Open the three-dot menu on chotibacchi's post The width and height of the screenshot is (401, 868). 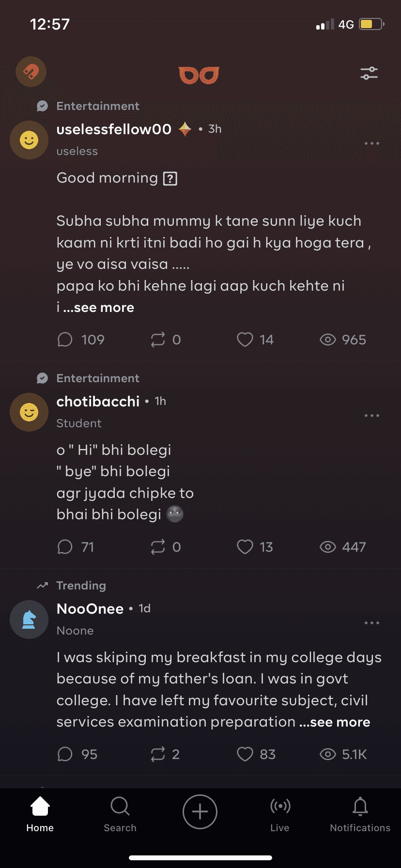point(371,415)
